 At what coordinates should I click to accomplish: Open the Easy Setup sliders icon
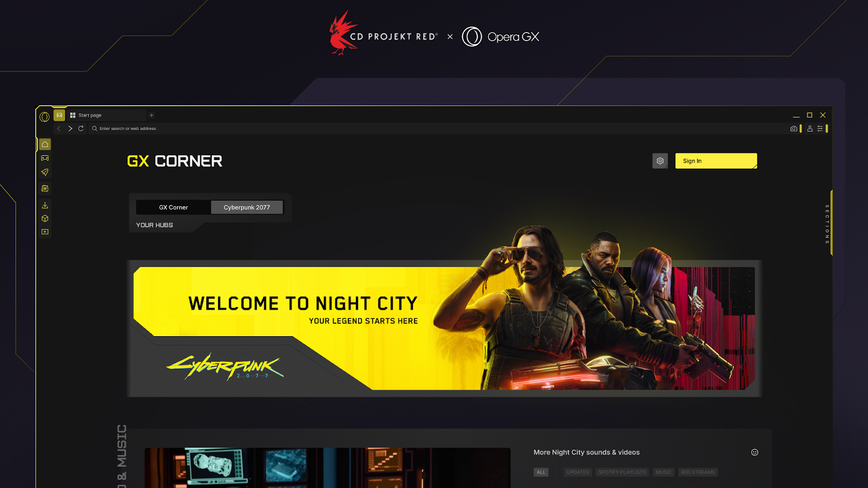tap(820, 129)
